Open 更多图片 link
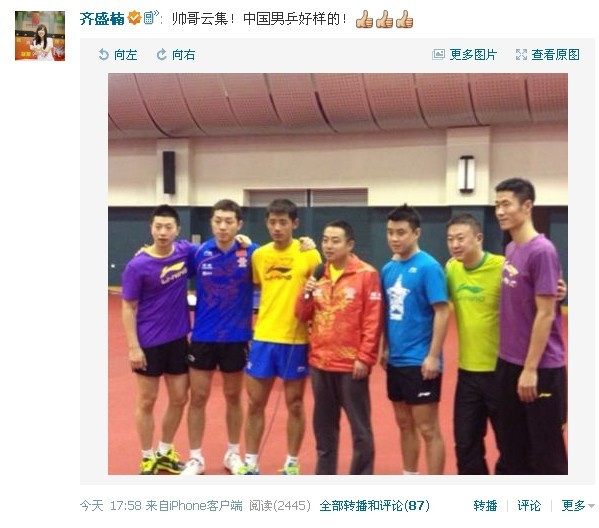Image resolution: width=599 pixels, height=528 pixels. (x=473, y=55)
